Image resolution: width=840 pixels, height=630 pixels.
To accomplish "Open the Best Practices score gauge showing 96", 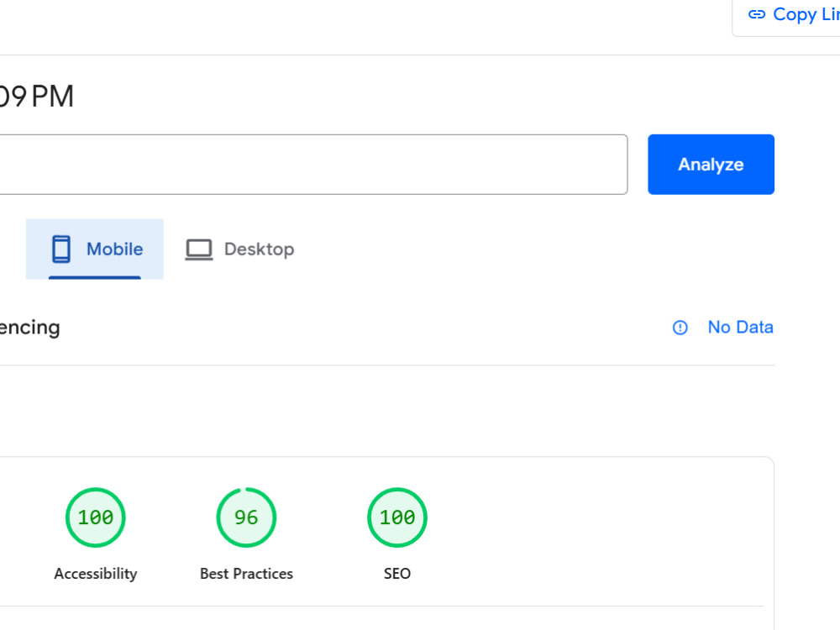I will pyautogui.click(x=246, y=517).
